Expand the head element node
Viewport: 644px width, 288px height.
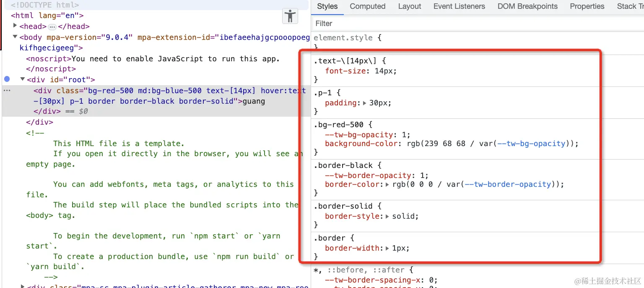[x=16, y=26]
